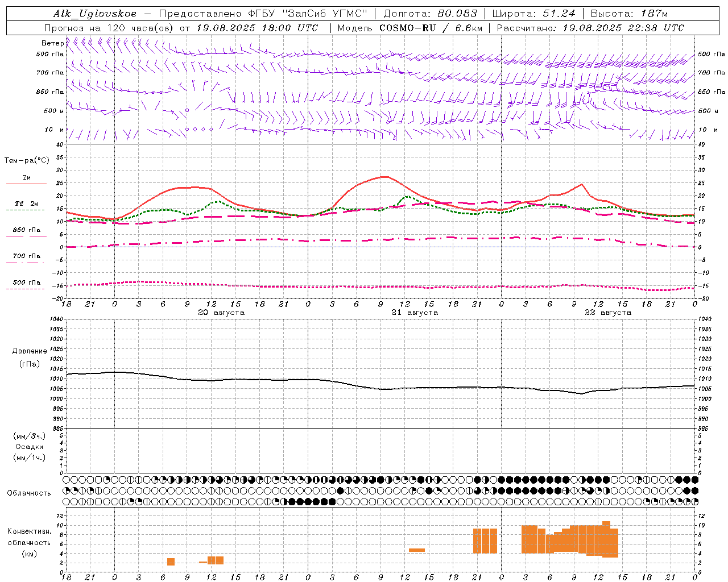Click the Td 2м dew point legend entry
Image resolution: width=728 pixels, height=582 pixels.
(27, 203)
